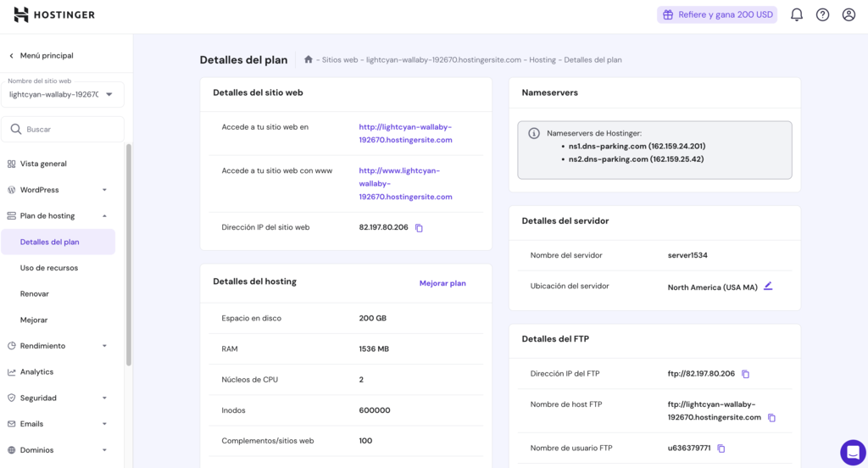Open the notifications bell
The width and height of the screenshot is (868, 468).
coord(796,14)
